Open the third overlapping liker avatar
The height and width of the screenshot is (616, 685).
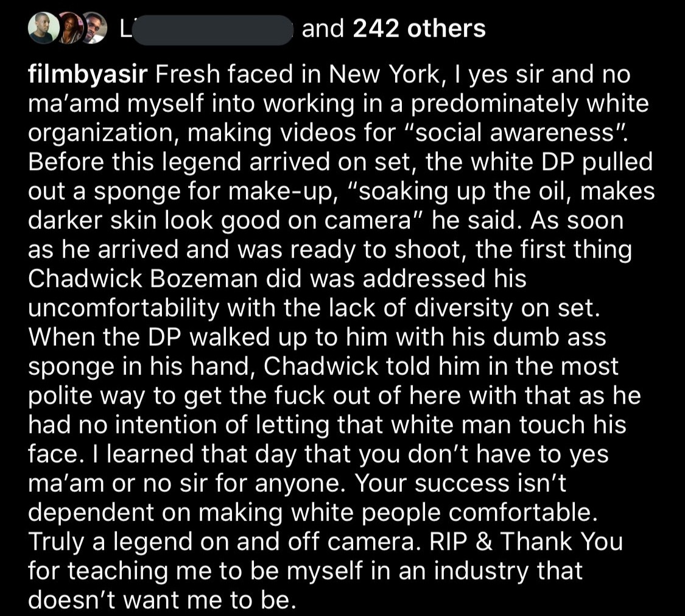95,28
